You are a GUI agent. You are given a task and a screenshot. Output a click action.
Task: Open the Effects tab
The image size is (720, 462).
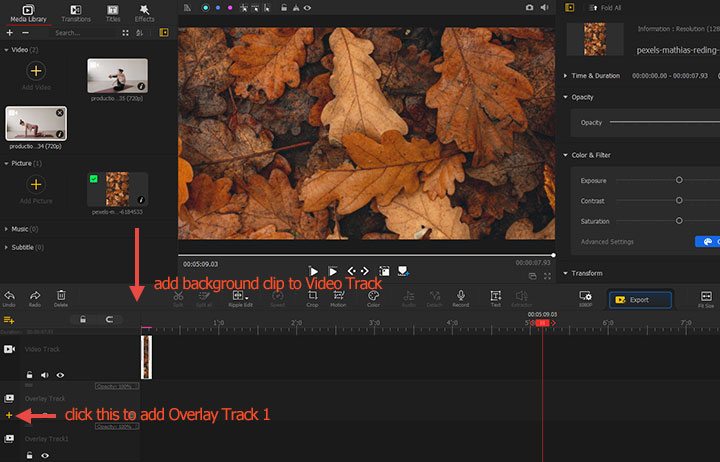pyautogui.click(x=144, y=13)
